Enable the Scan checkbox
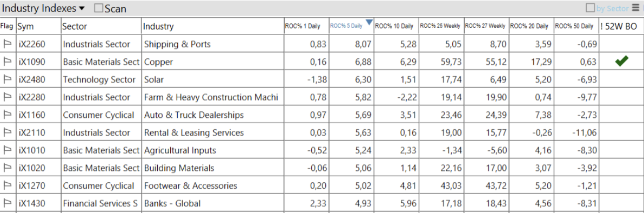The width and height of the screenshot is (644, 213). click(x=98, y=8)
